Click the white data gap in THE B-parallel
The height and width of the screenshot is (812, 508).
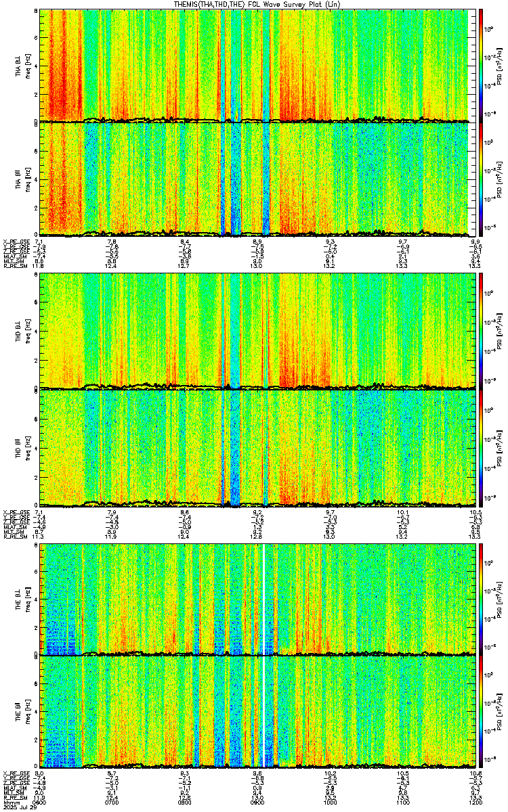[263, 711]
